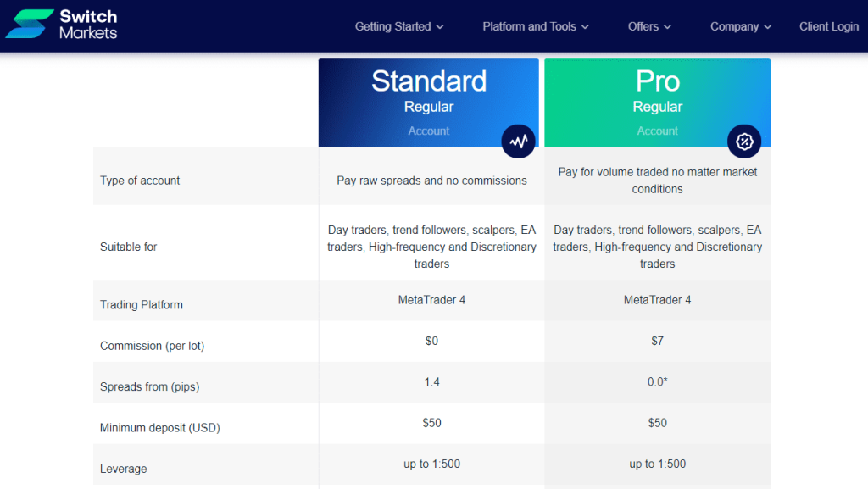868x489 pixels.
Task: Select the Pro account heading
Action: pos(658,81)
